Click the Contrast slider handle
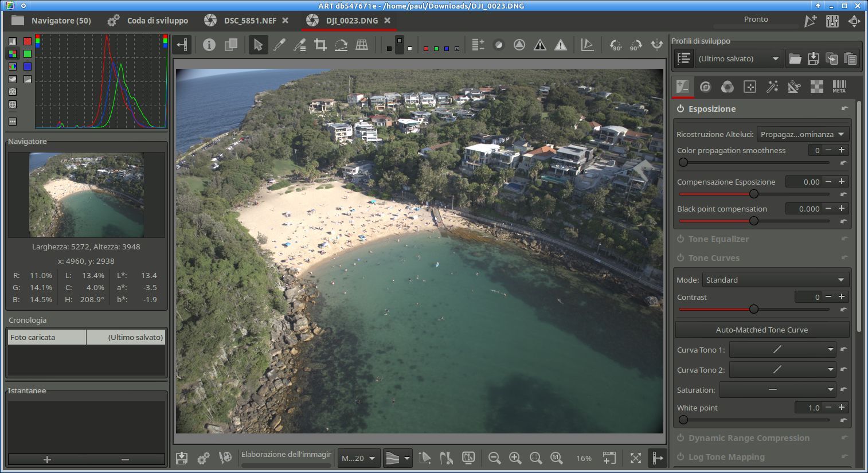This screenshot has width=868, height=473. pyautogui.click(x=754, y=309)
